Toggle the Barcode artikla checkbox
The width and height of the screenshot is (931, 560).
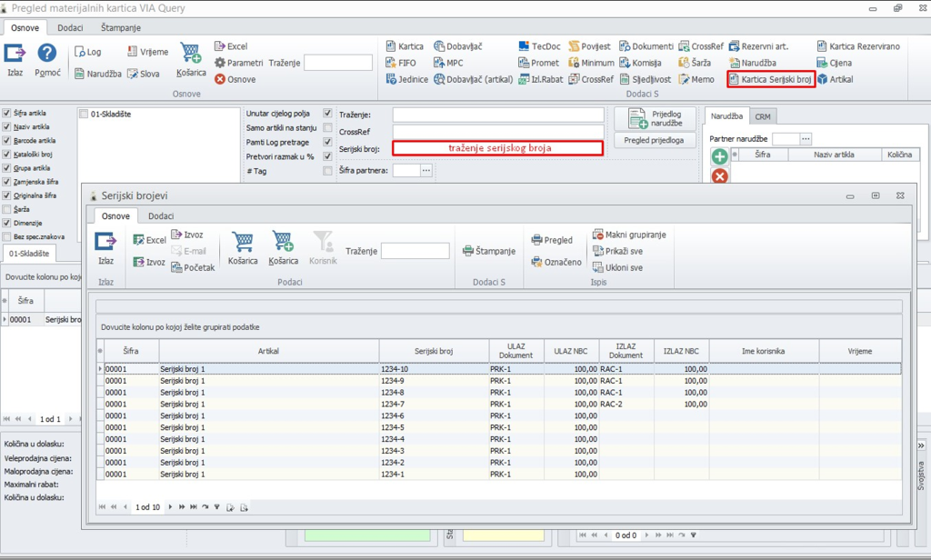pos(7,141)
